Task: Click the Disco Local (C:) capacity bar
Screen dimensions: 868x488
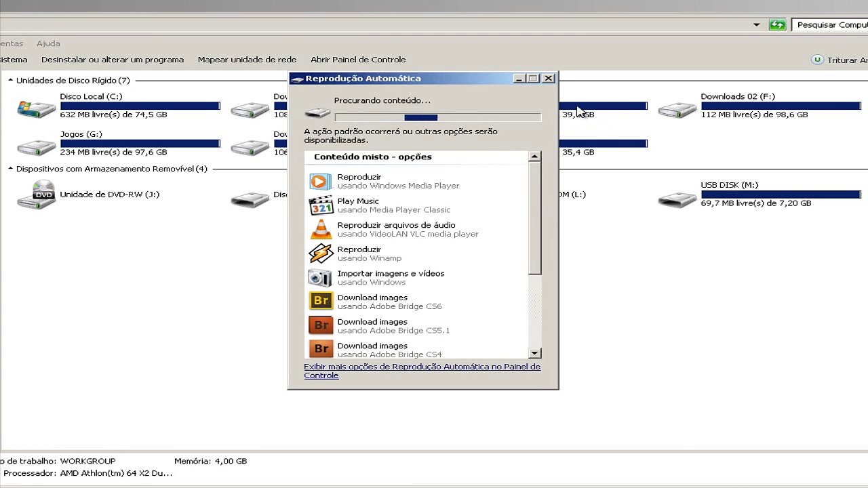Action: pyautogui.click(x=140, y=106)
